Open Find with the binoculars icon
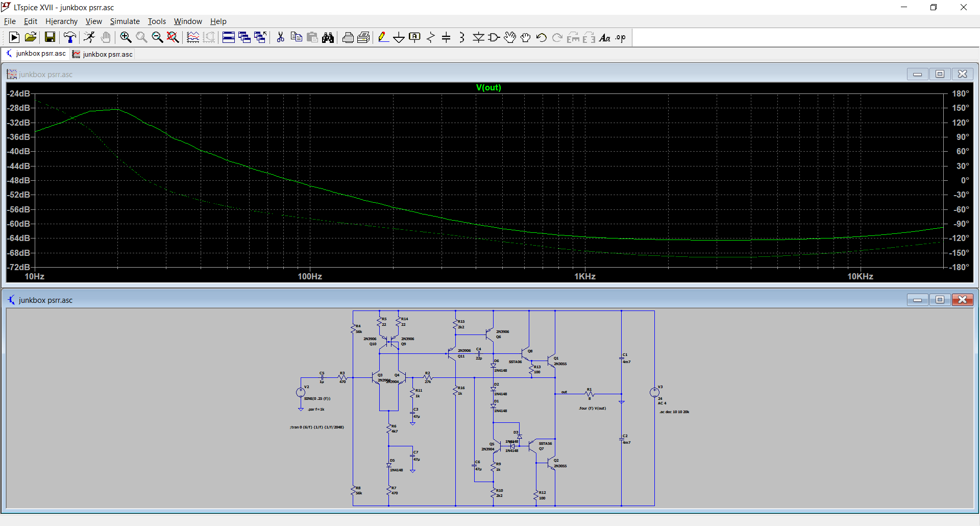 tap(328, 37)
